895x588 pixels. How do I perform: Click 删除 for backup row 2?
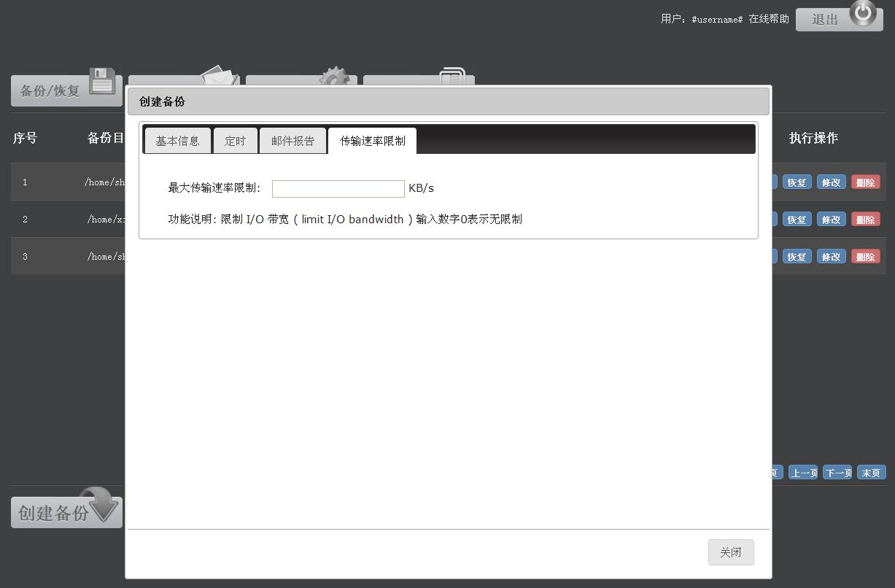tap(866, 220)
